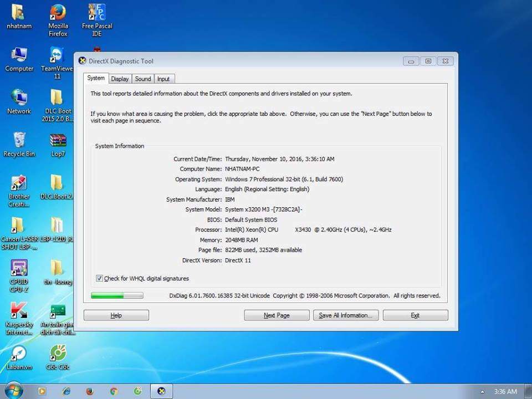
Task: Launch the Laban.vn desktop shortcut
Action: point(19,358)
